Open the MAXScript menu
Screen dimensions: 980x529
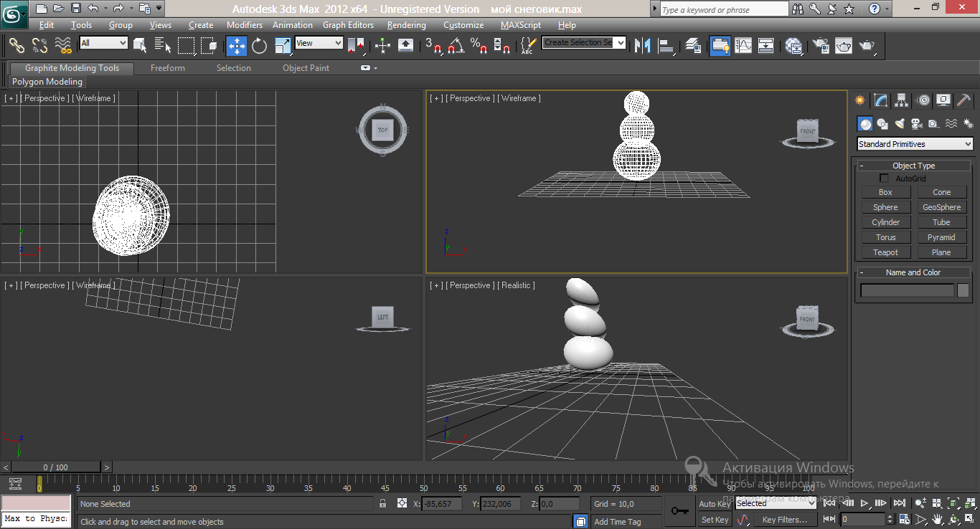click(x=521, y=25)
